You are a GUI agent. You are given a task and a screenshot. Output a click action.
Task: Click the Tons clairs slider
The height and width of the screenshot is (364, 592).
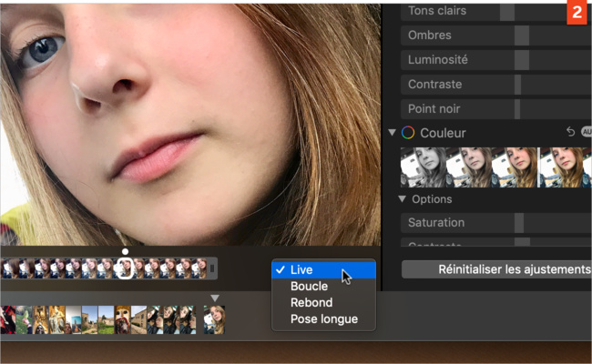pyautogui.click(x=496, y=11)
